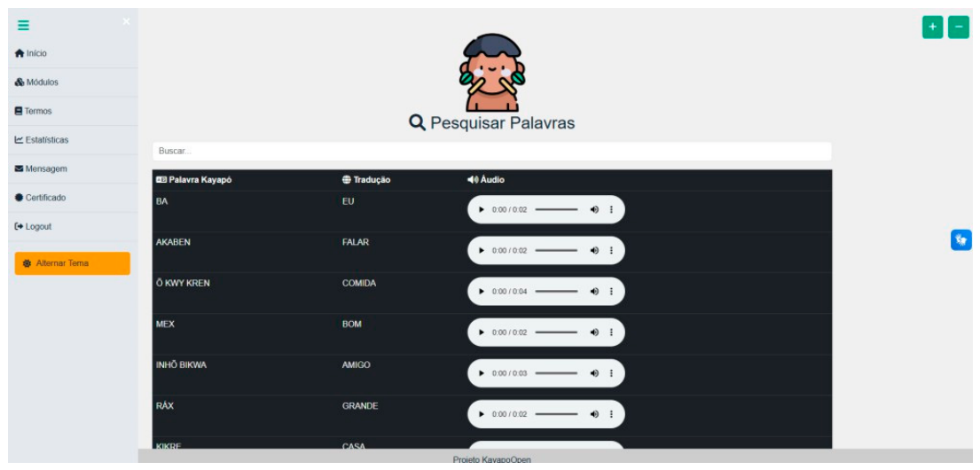980x470 pixels.
Task: Mute the Õ KWY KREN audio player
Action: pyautogui.click(x=593, y=292)
